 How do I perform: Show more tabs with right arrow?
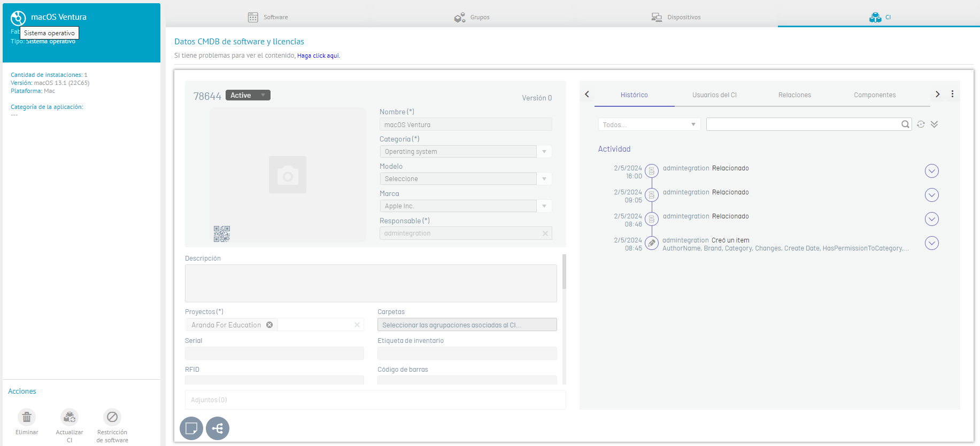937,94
